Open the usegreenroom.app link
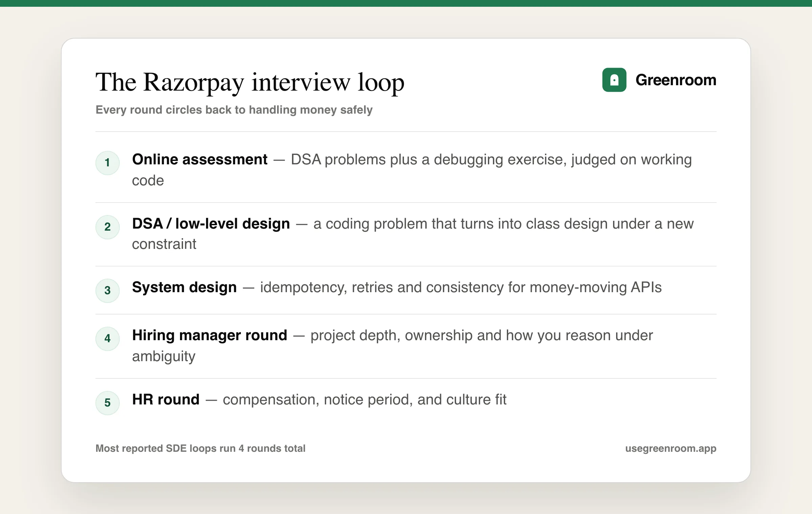 [x=671, y=448]
